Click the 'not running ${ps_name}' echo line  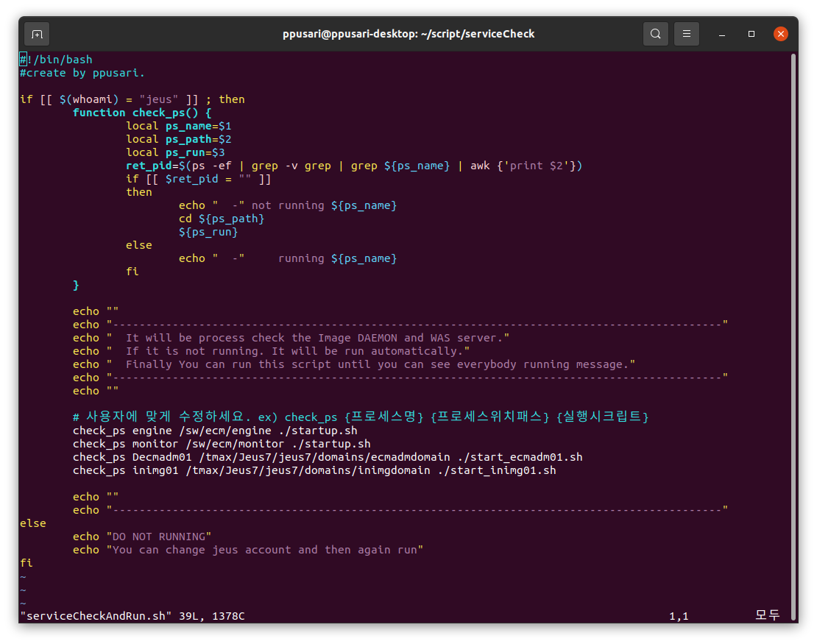pyautogui.click(x=288, y=206)
